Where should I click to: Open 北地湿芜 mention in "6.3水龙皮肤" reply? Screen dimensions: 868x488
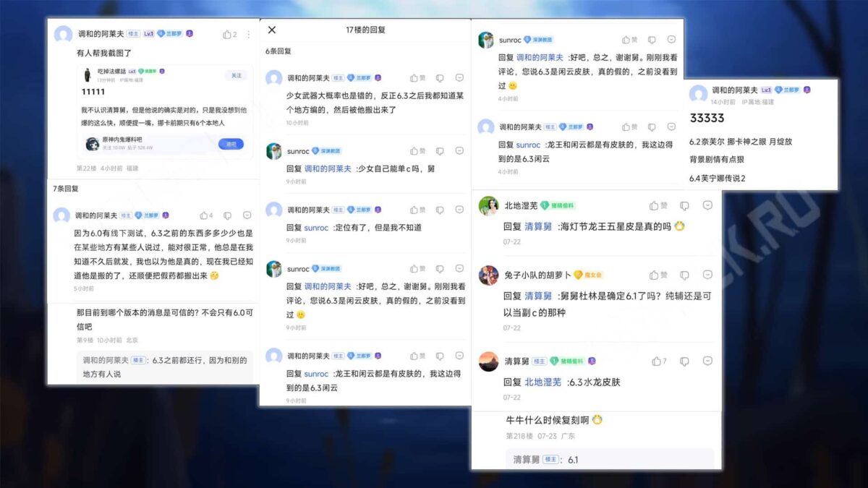(543, 382)
